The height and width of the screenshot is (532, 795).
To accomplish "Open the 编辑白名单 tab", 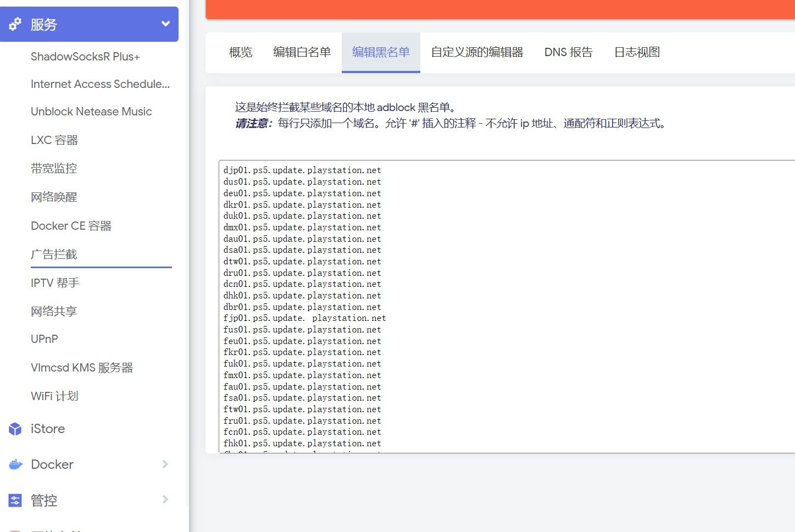I will click(x=302, y=52).
